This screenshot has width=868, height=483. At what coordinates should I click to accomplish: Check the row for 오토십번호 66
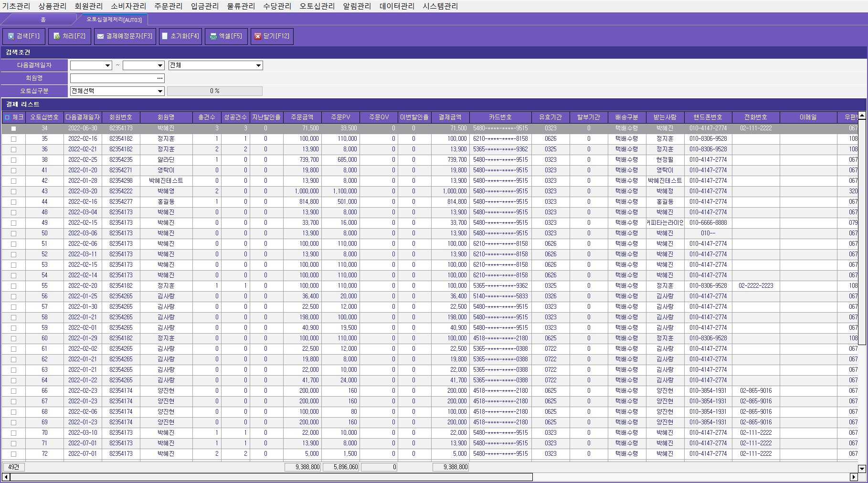13,391
